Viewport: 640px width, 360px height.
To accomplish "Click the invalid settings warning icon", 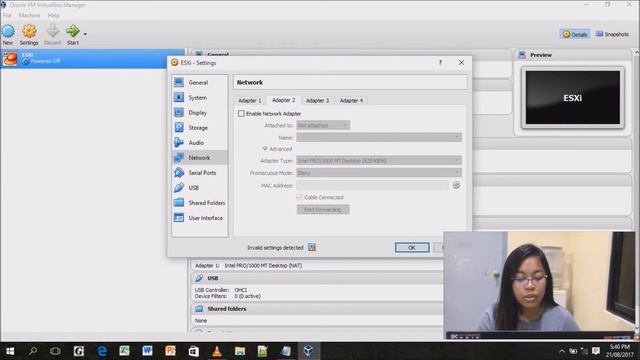I will 312,247.
